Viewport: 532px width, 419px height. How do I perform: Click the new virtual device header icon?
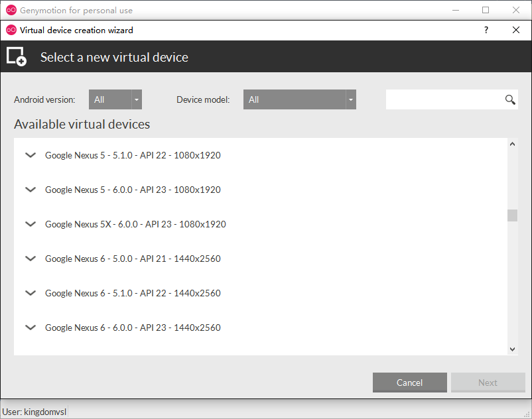tap(17, 57)
